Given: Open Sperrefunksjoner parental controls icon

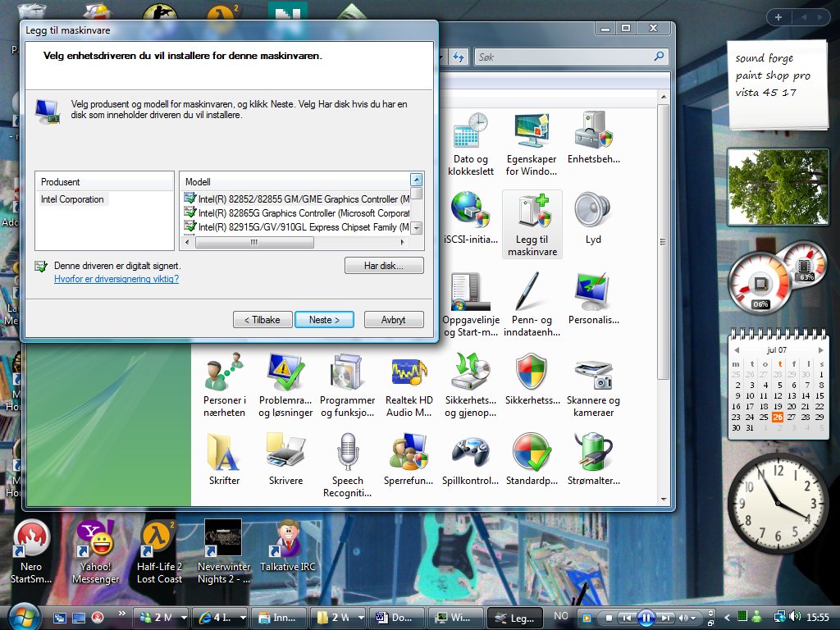Looking at the screenshot, I should pos(409,459).
